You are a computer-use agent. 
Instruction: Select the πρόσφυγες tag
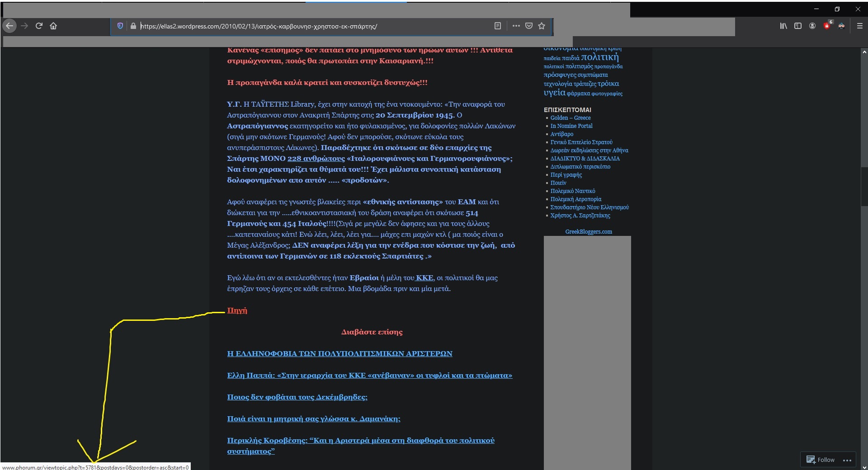pos(560,75)
